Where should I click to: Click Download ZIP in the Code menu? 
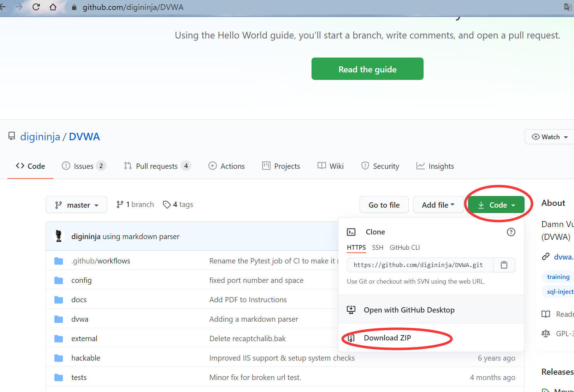(x=387, y=338)
